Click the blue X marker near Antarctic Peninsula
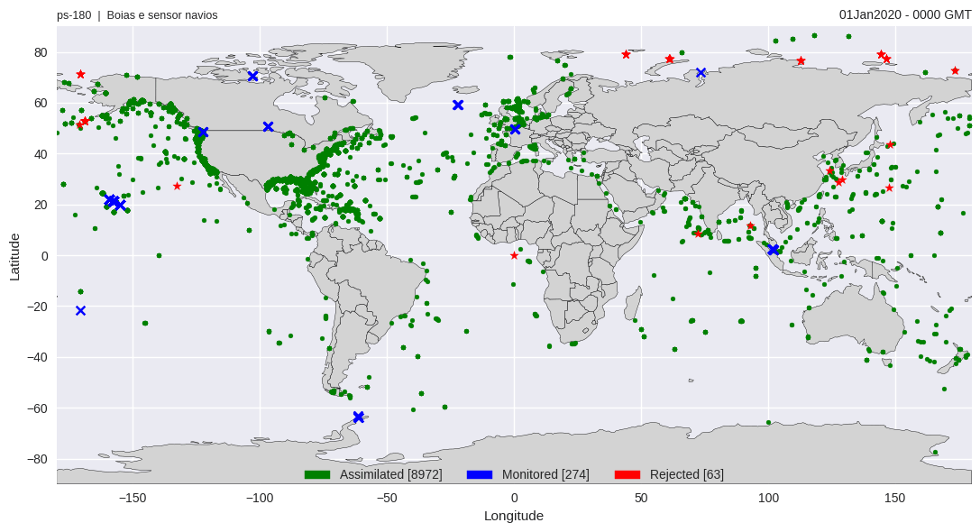Screen dimensions: 980x532 pyautogui.click(x=359, y=417)
